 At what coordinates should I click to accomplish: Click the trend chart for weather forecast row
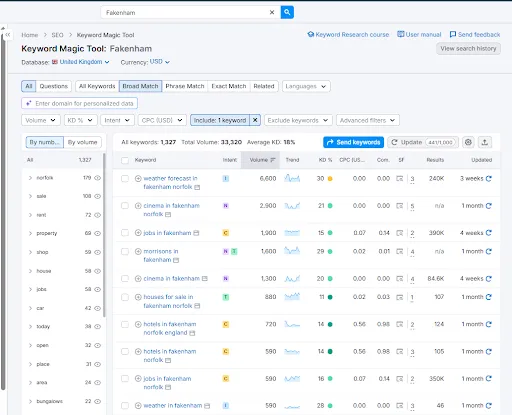coord(292,178)
